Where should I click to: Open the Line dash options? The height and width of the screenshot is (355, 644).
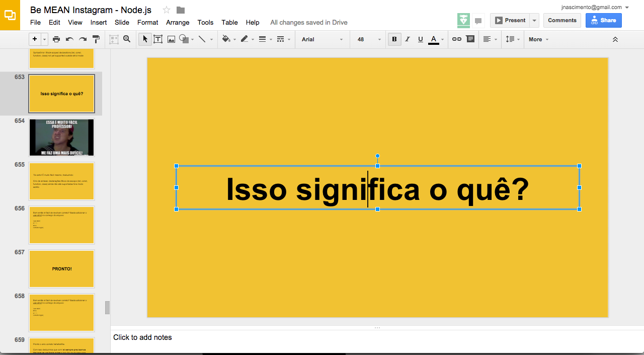tap(281, 39)
